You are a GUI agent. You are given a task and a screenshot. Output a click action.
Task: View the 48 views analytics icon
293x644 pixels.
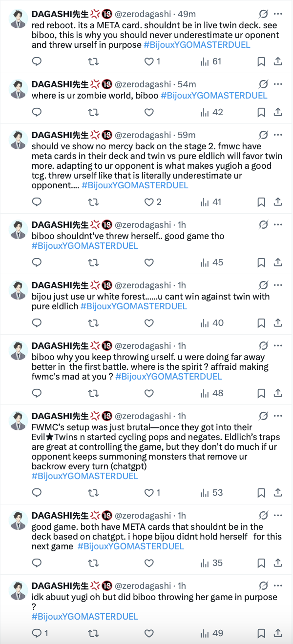tap(211, 393)
